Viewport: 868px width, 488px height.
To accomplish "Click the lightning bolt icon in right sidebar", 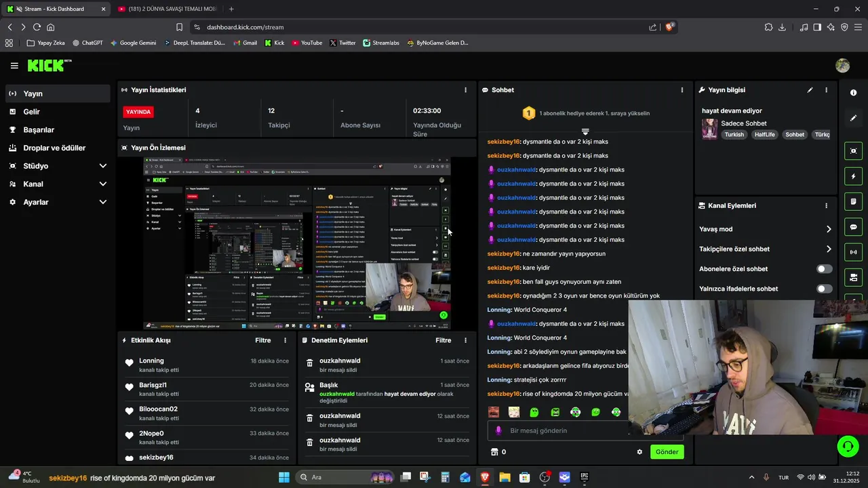I will click(x=853, y=176).
